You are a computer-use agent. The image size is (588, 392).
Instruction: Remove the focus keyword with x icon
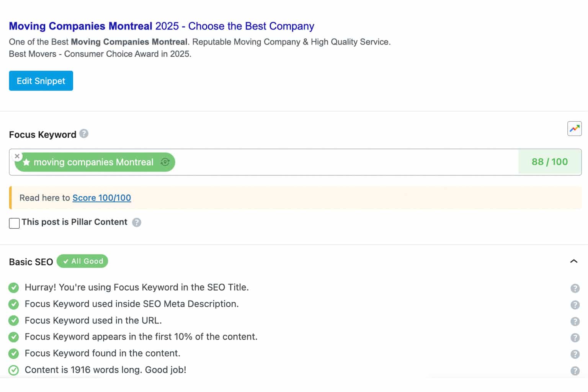[x=17, y=156]
